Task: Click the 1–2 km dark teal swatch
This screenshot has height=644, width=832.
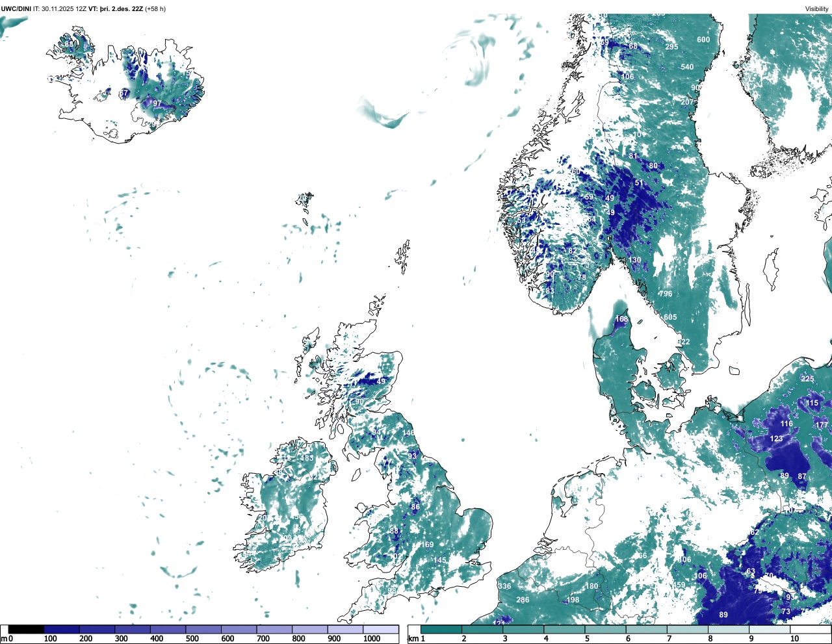Action: pos(441,629)
